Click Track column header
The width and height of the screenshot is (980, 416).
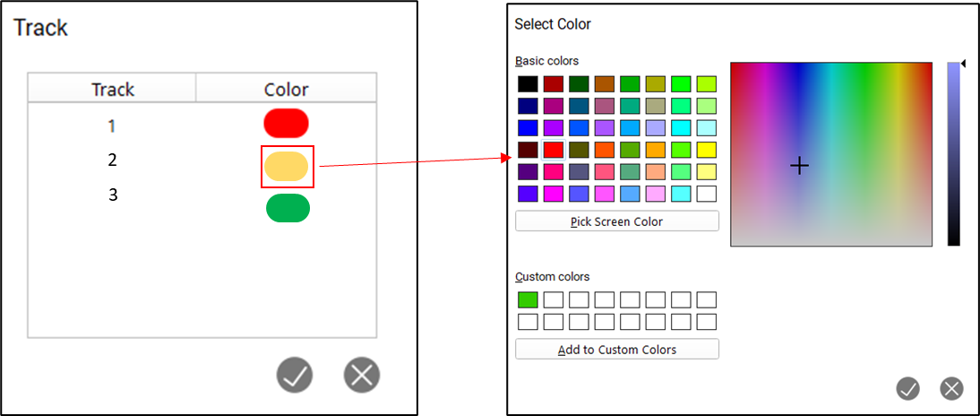tap(113, 89)
